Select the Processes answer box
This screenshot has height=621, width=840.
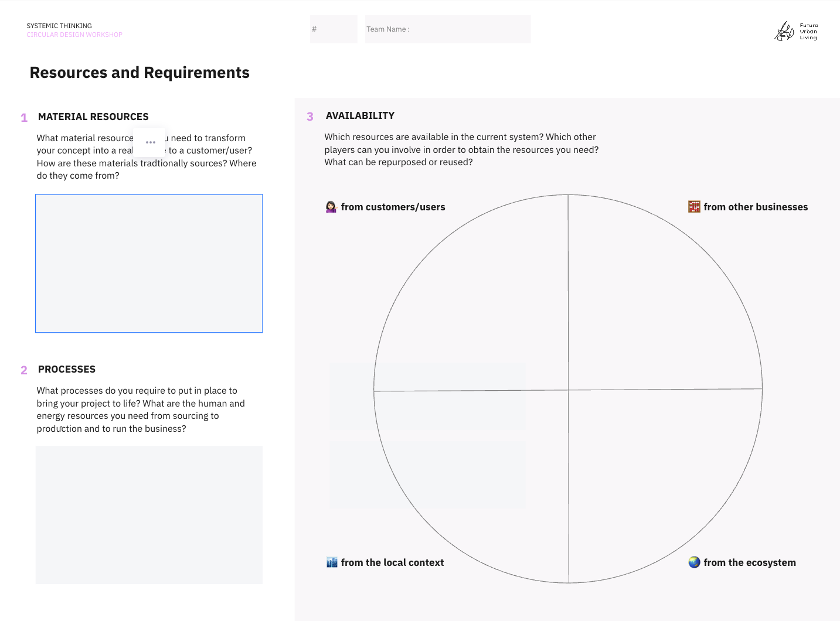point(149,515)
